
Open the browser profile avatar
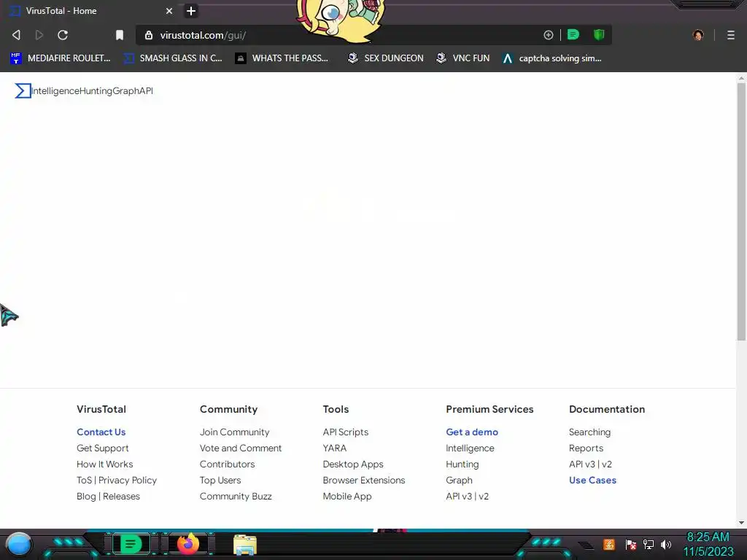698,35
